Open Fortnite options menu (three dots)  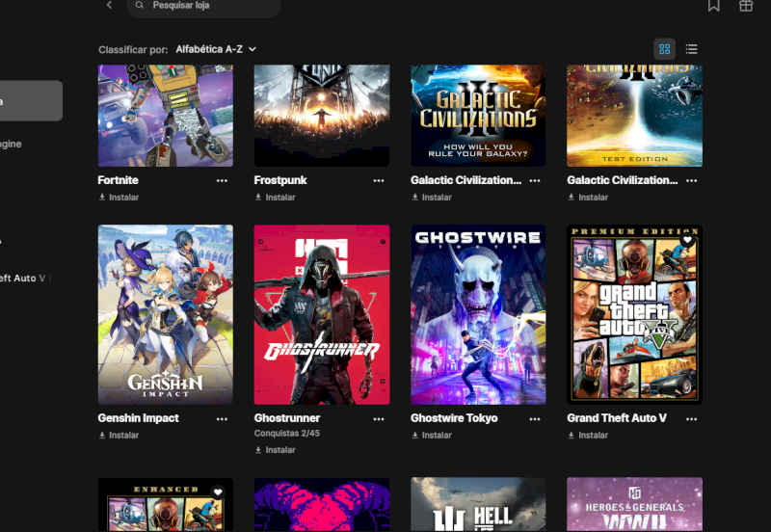click(222, 180)
